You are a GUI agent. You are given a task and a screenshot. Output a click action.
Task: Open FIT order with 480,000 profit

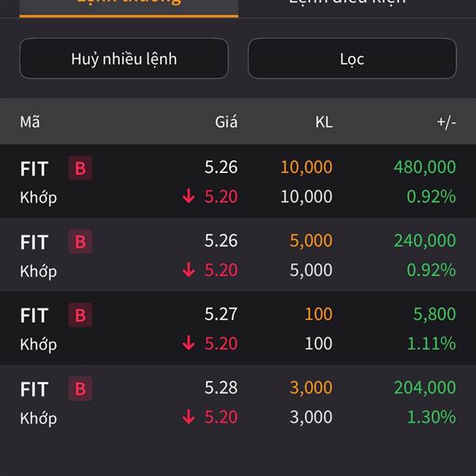(x=238, y=181)
